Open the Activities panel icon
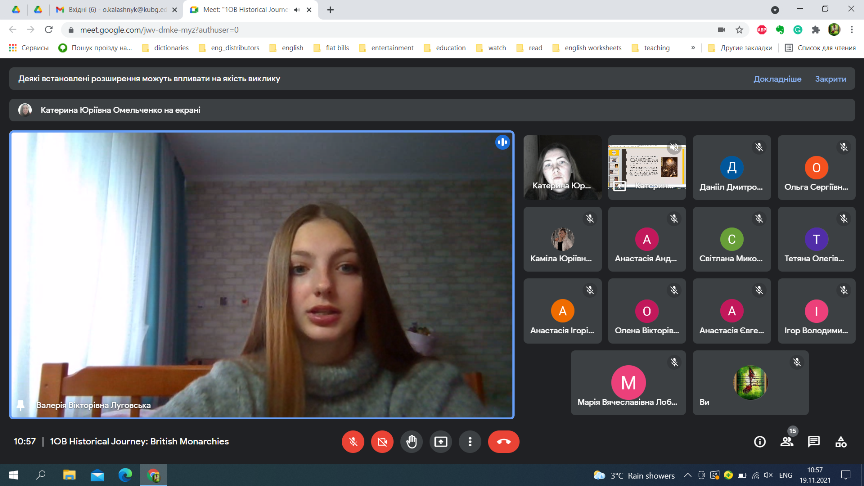 point(841,441)
